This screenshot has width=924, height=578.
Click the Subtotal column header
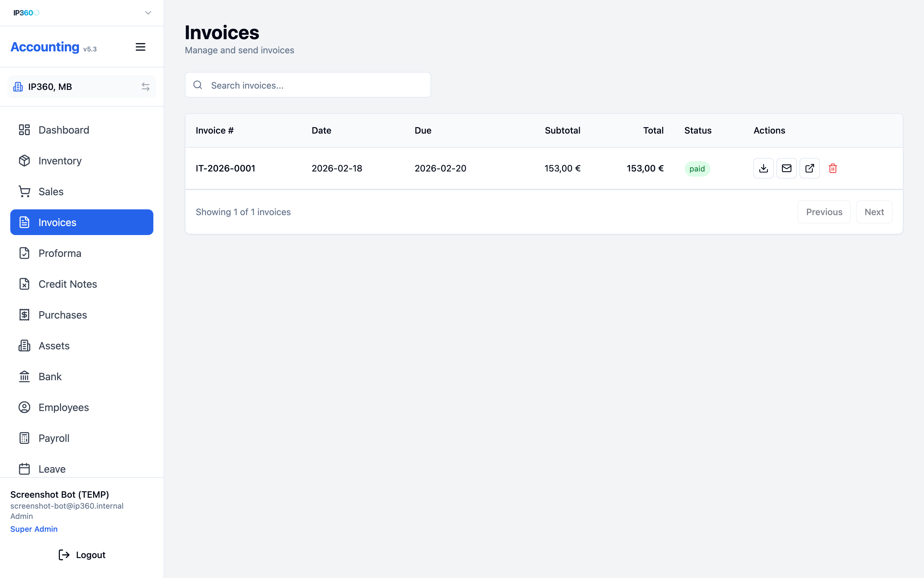(562, 130)
